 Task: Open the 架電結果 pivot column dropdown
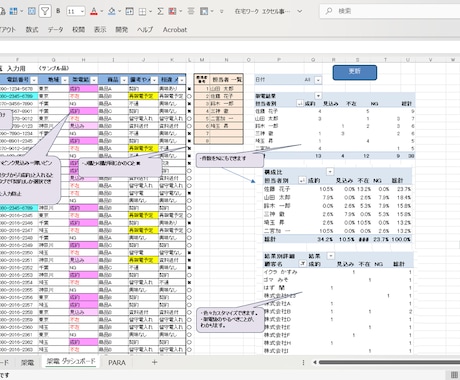(x=318, y=96)
